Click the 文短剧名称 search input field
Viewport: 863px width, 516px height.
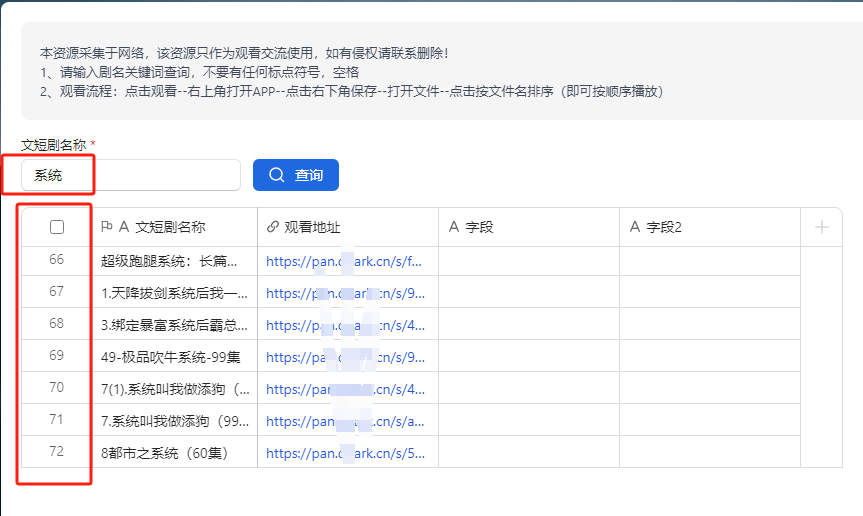[x=130, y=175]
